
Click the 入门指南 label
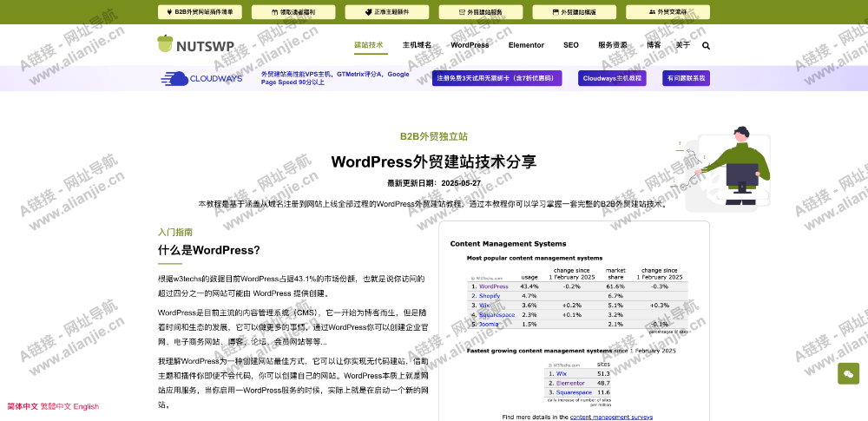175,232
